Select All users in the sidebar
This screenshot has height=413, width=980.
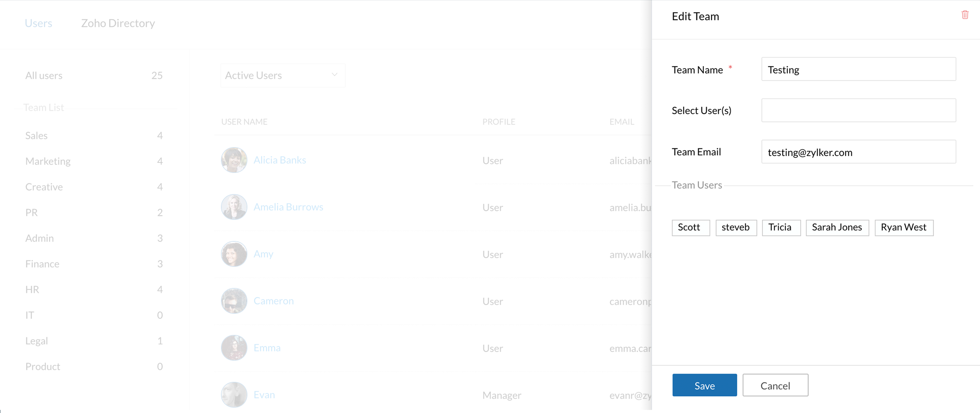tap(44, 75)
